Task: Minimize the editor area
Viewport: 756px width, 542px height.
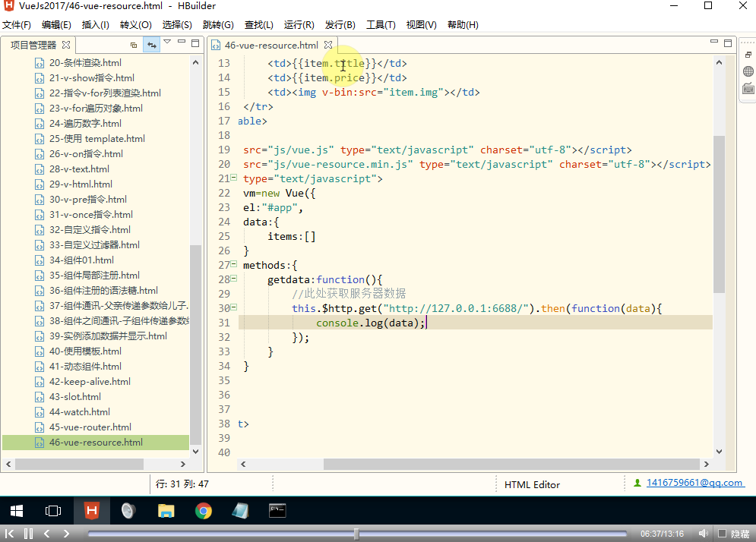Action: (x=714, y=42)
